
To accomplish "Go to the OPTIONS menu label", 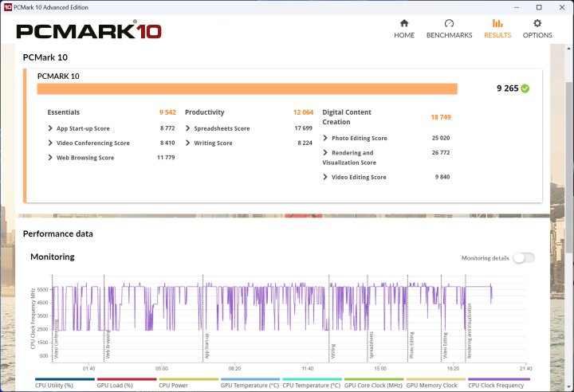I will [537, 35].
